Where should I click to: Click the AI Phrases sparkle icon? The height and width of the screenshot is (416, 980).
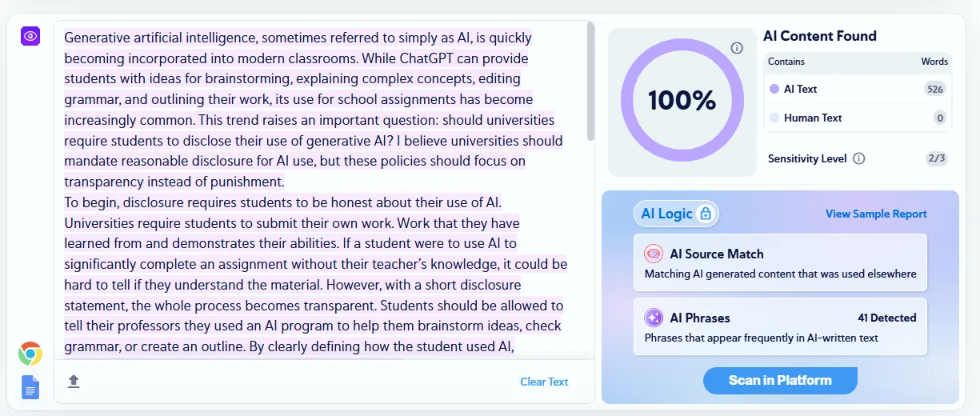(654, 318)
